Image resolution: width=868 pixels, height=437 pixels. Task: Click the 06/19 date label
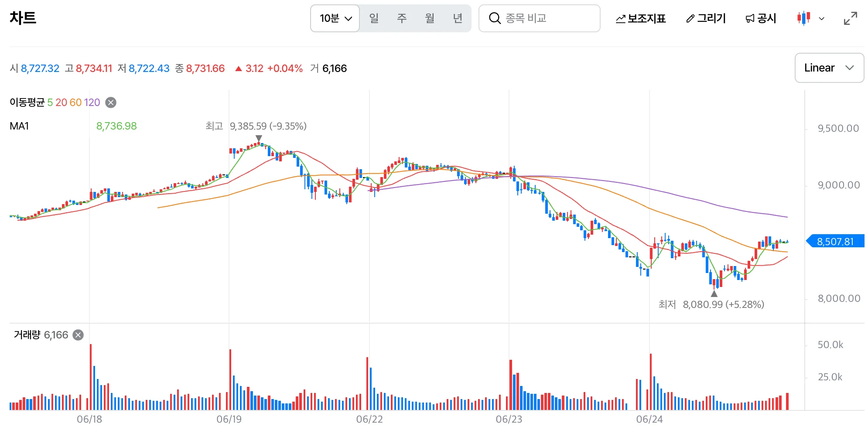click(x=229, y=420)
